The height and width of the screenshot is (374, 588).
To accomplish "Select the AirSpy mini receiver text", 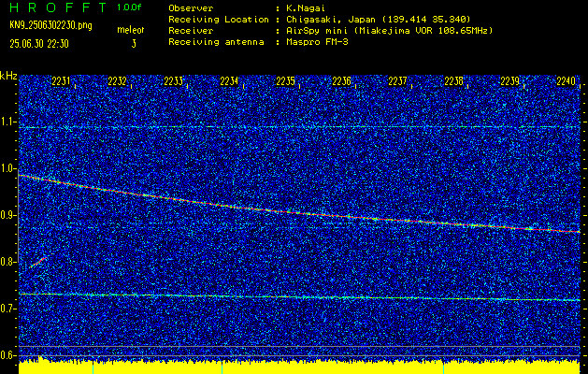I will pyautogui.click(x=389, y=30).
